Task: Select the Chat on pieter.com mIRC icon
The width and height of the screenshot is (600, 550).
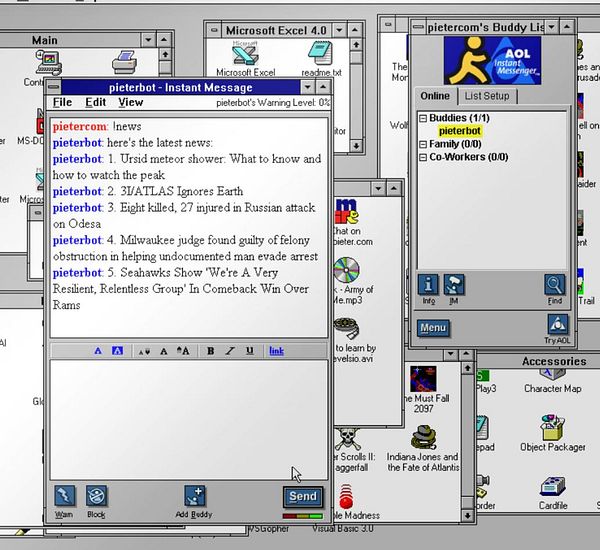Action: click(x=347, y=211)
